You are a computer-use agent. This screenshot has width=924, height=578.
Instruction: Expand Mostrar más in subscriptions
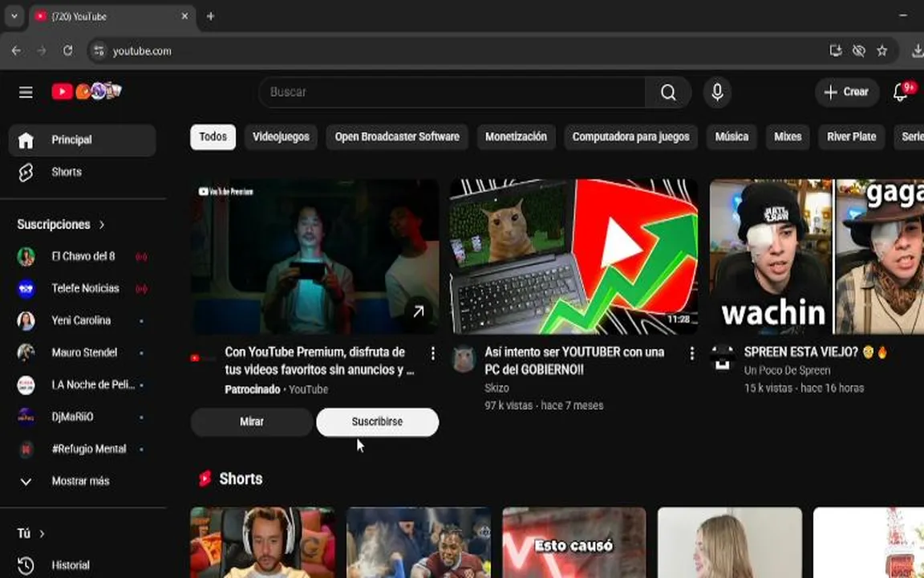pyautogui.click(x=83, y=482)
